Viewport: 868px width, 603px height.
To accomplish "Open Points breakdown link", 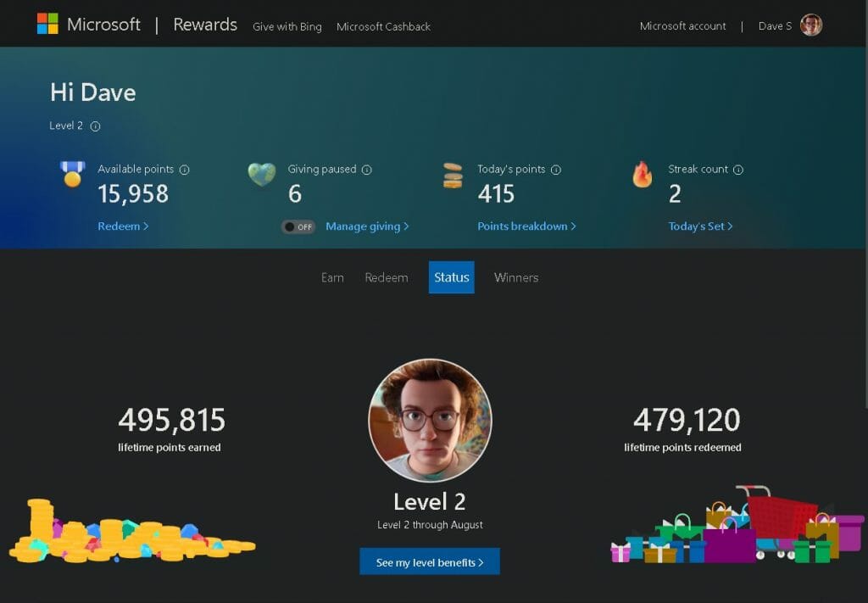I will tap(526, 226).
